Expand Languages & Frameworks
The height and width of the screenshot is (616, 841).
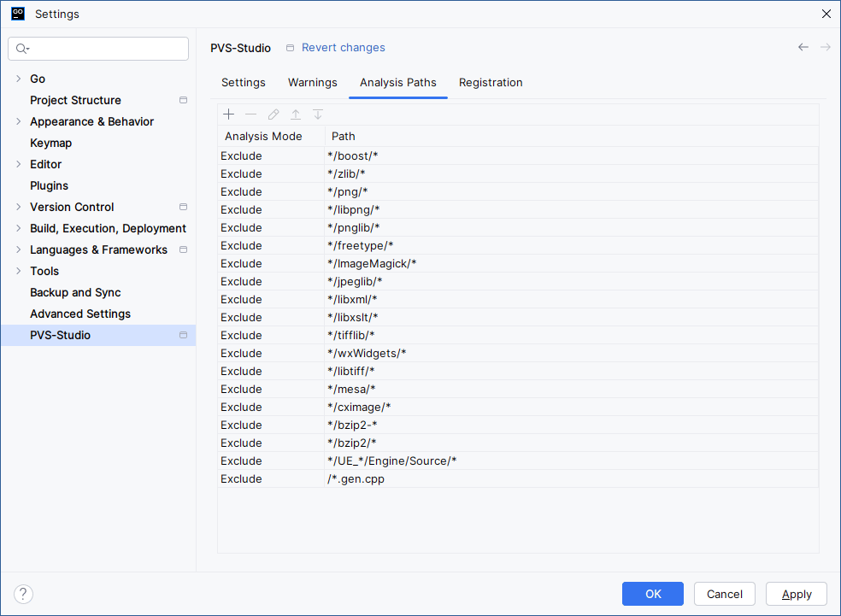(19, 249)
